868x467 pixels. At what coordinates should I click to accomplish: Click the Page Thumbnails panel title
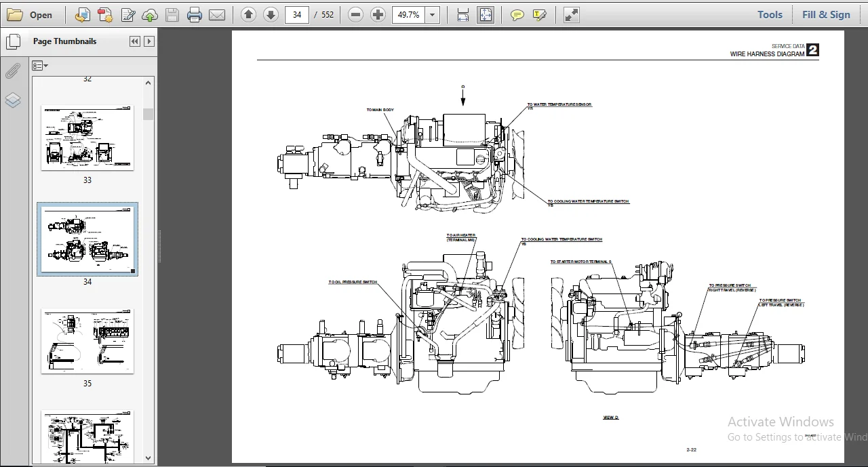click(64, 41)
